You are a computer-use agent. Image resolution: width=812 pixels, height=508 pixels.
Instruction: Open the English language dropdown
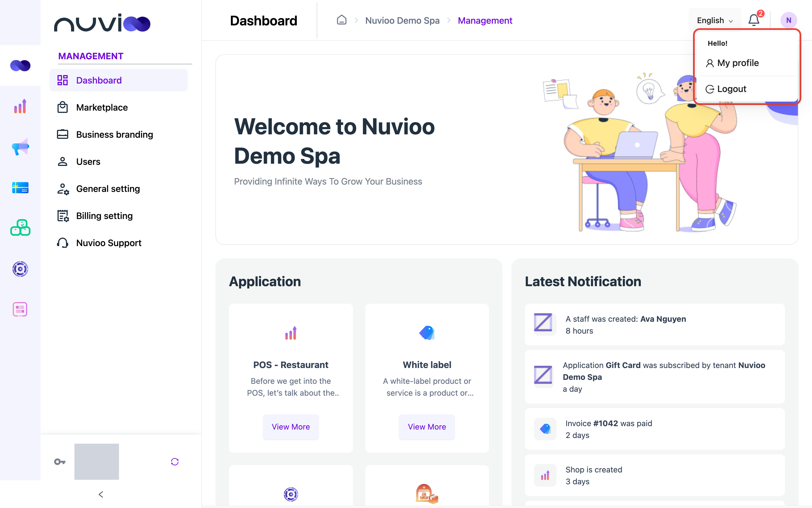coord(715,21)
